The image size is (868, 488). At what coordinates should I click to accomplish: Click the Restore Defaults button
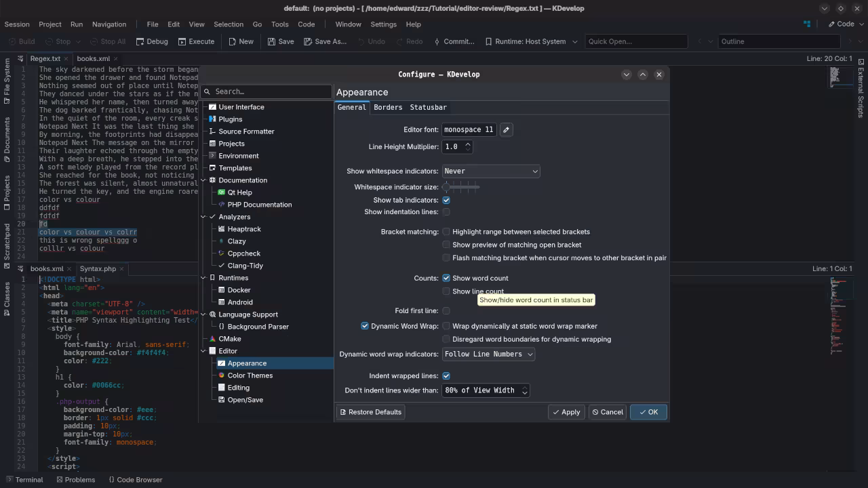click(x=370, y=412)
